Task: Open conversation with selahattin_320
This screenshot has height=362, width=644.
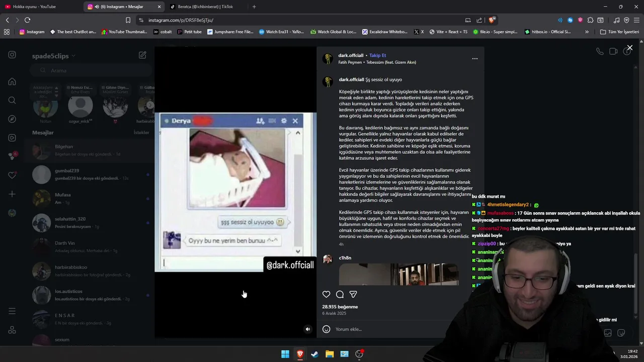Action: (92, 222)
